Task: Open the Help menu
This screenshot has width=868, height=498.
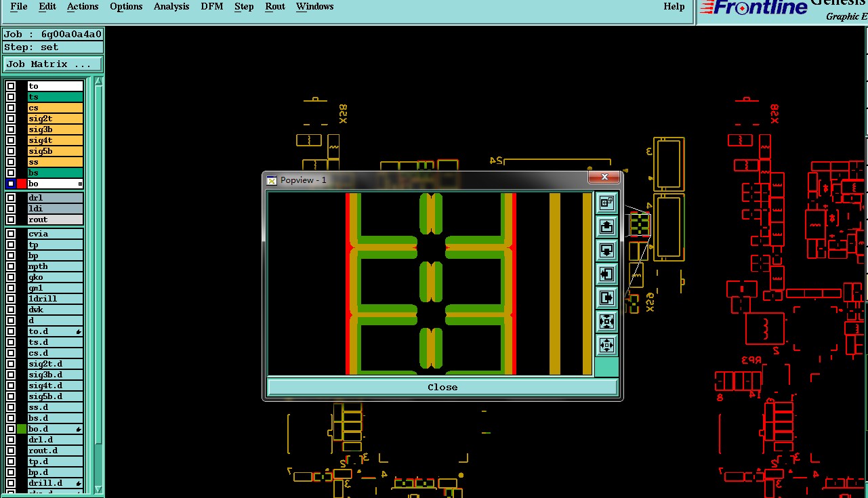Action: [674, 7]
